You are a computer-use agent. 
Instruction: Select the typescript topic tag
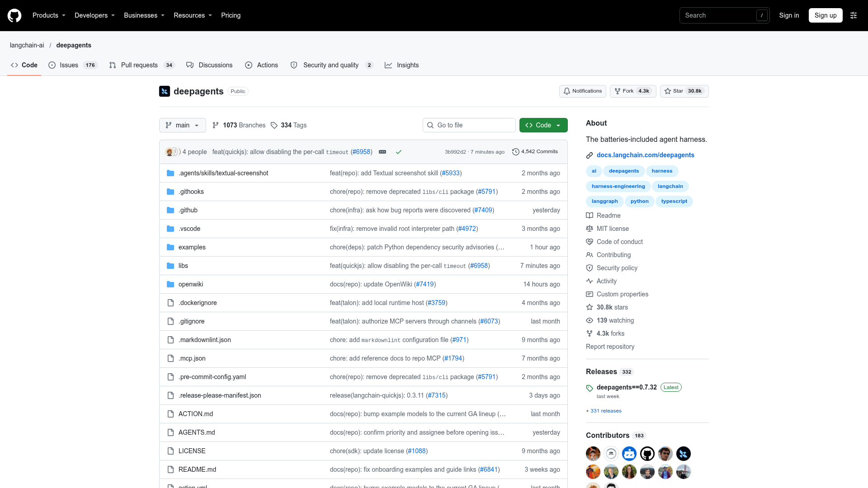tap(674, 202)
